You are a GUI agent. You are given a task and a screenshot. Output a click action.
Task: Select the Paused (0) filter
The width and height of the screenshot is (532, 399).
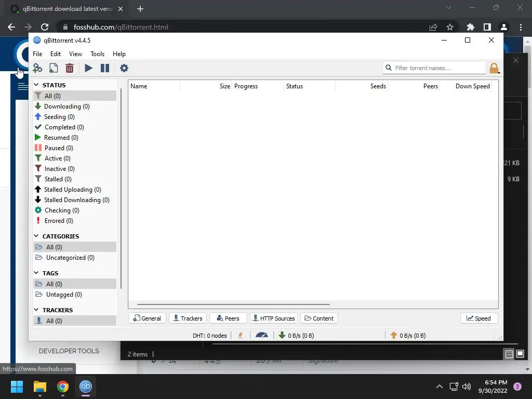75,148
